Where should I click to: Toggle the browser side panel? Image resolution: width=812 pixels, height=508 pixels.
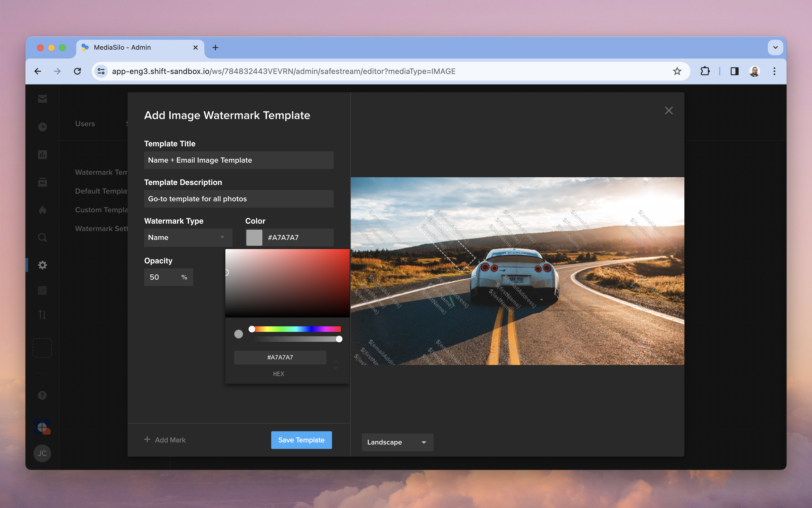click(734, 71)
